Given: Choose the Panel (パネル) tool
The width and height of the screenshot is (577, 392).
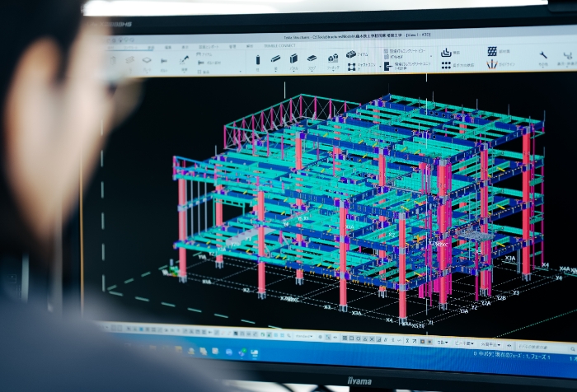Looking at the screenshot, I should coord(293,59).
